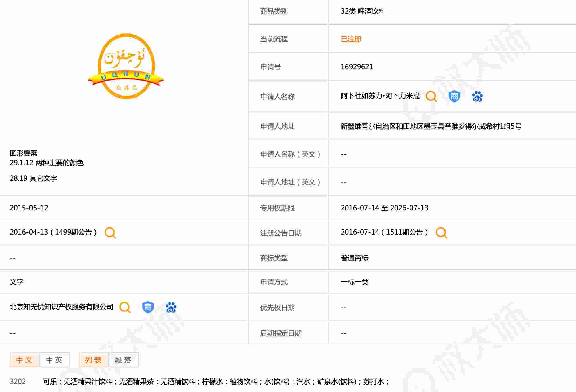Switch to 中文 language view
The image size is (576, 392).
point(24,360)
